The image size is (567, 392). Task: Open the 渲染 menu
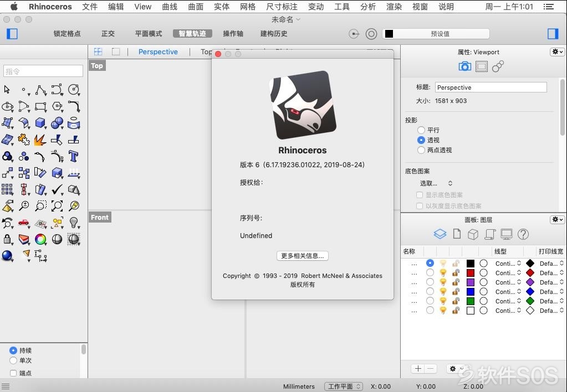(x=394, y=7)
